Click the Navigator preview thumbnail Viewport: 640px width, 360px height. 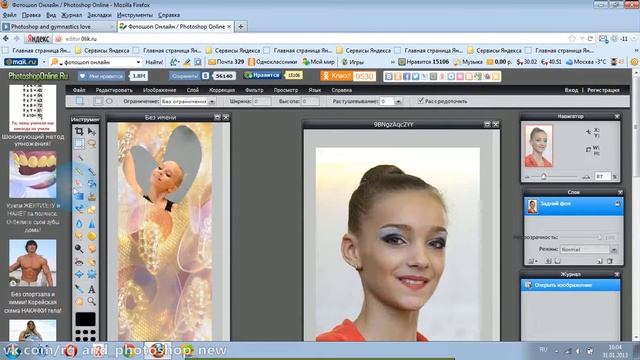[x=539, y=146]
